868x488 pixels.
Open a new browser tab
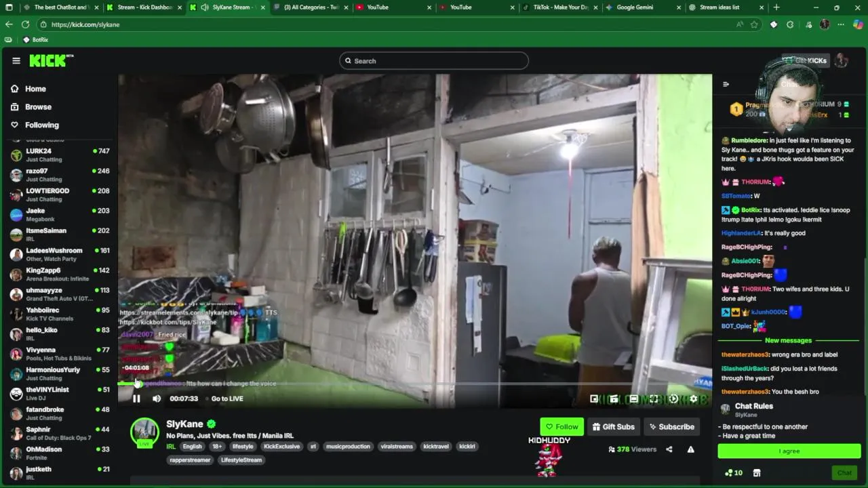776,7
